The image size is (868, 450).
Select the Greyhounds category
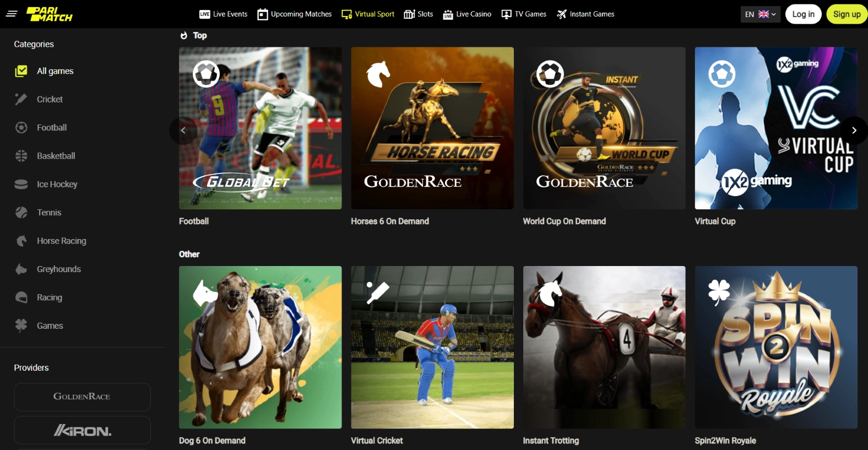click(59, 269)
